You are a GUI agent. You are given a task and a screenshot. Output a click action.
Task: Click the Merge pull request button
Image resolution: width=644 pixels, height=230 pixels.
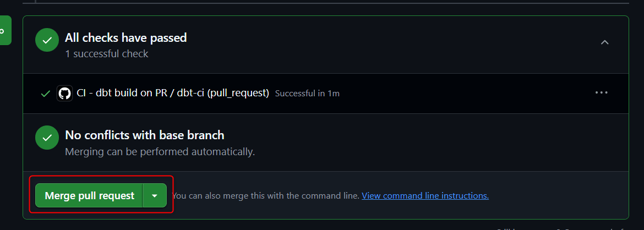pos(89,195)
